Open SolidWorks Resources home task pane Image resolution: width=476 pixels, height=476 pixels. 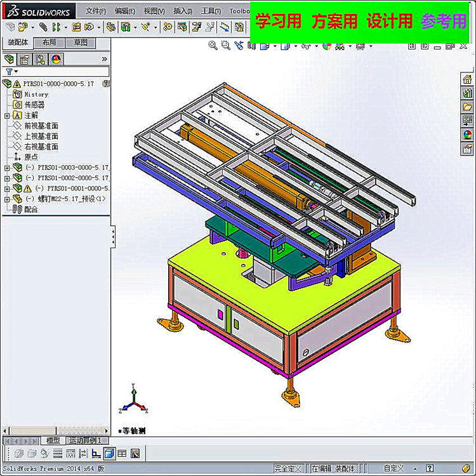[467, 79]
